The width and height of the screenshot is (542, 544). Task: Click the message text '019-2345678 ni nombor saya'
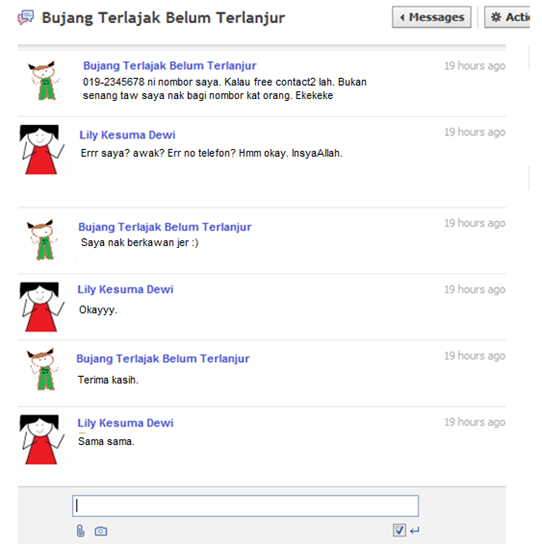point(151,82)
